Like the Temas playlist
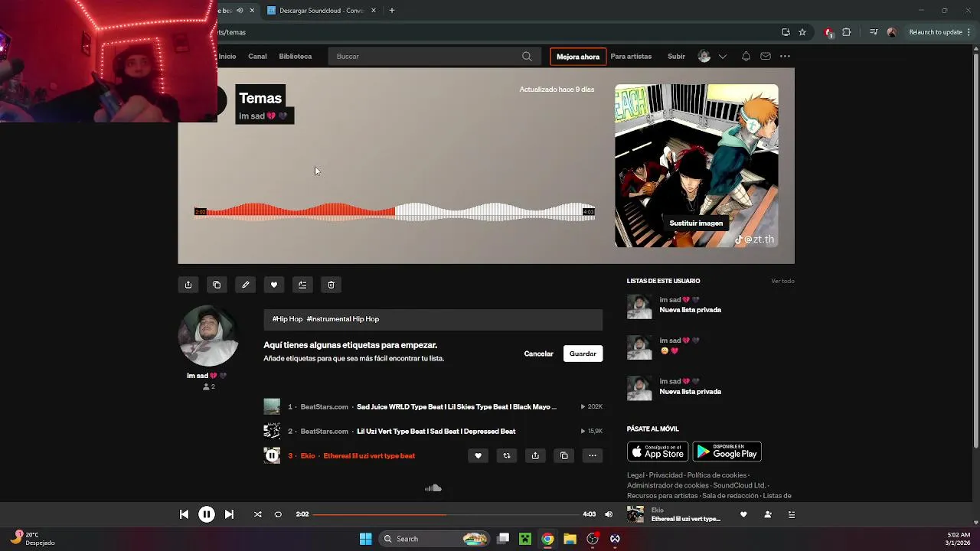The height and width of the screenshot is (551, 980). pos(274,285)
